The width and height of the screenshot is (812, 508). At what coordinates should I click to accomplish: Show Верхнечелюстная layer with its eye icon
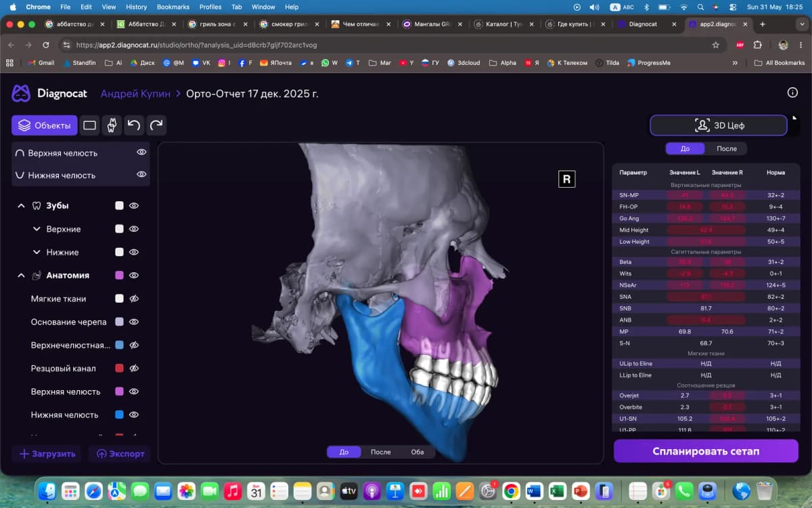point(134,345)
